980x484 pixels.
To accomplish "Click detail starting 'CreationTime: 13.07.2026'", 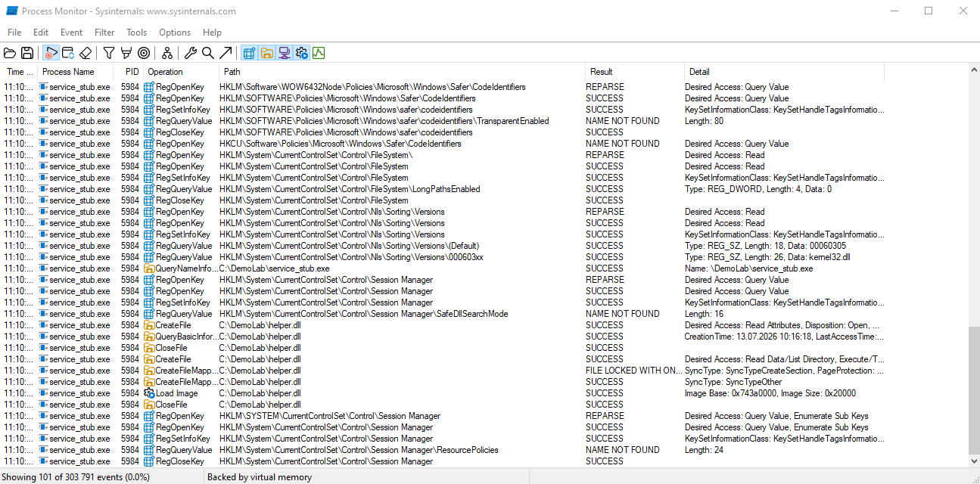I will [x=784, y=337].
